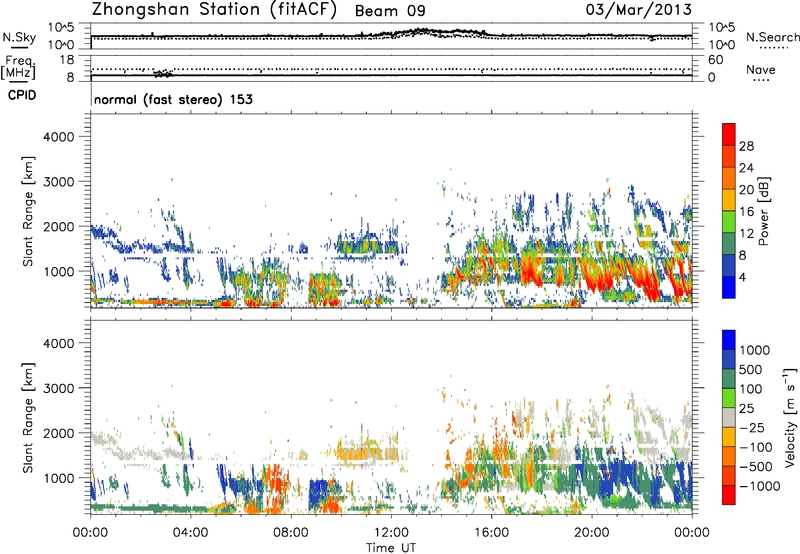800x554 pixels.
Task: Click the '-1000' value on the Velocity colorbar
Action: [x=760, y=486]
